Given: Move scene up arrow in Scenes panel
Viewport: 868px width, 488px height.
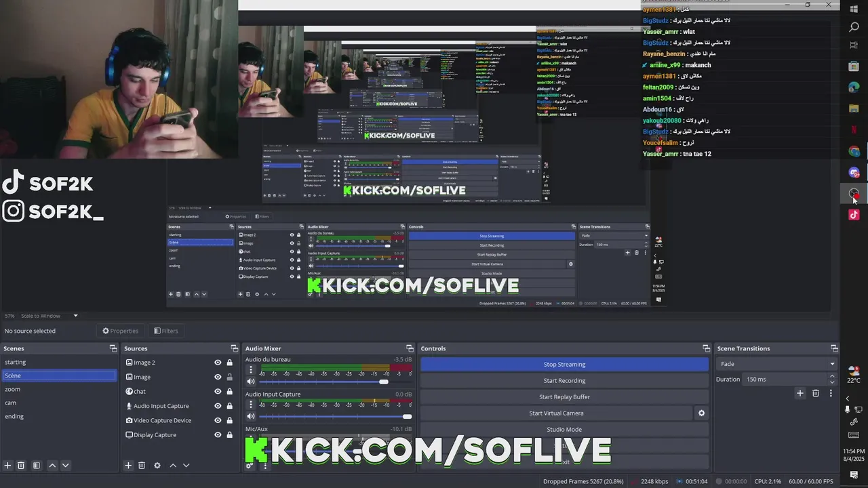Looking at the screenshot, I should coord(52,466).
